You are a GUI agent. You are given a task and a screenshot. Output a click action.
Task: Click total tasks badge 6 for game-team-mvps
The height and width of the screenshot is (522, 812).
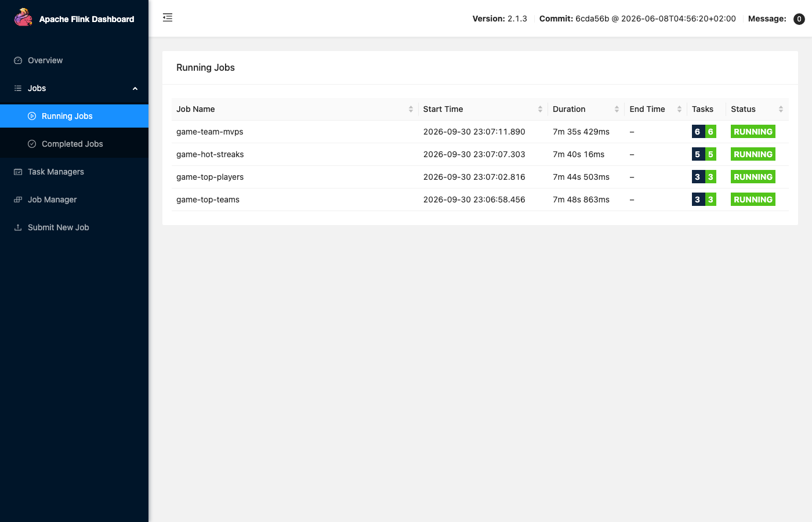point(698,132)
